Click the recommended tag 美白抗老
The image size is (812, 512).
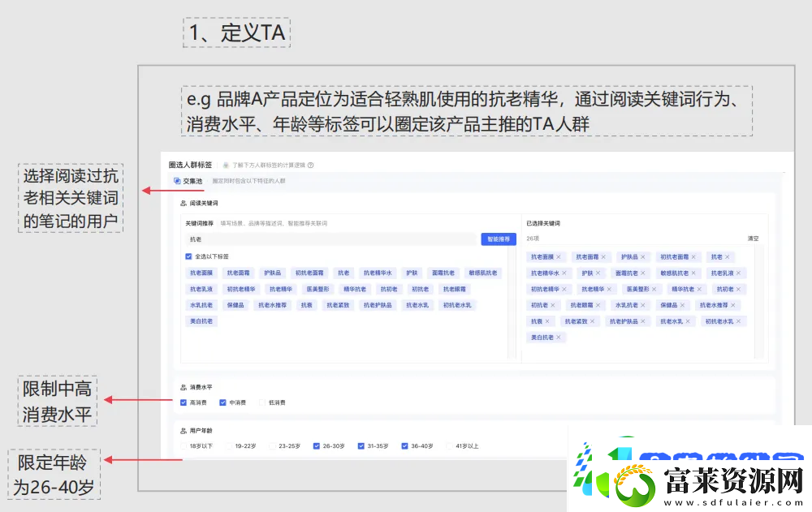click(201, 321)
